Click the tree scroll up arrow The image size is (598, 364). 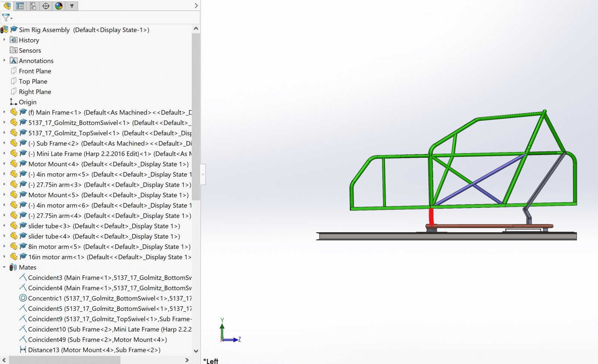coord(196,29)
